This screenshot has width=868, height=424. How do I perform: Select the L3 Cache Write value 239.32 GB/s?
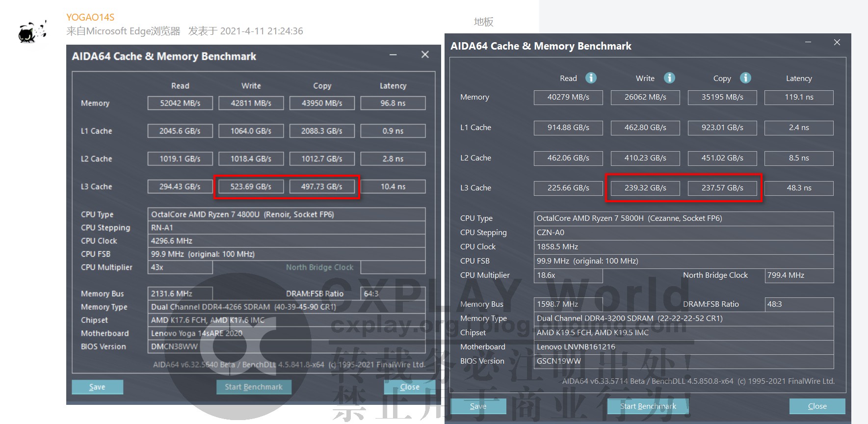pos(645,188)
